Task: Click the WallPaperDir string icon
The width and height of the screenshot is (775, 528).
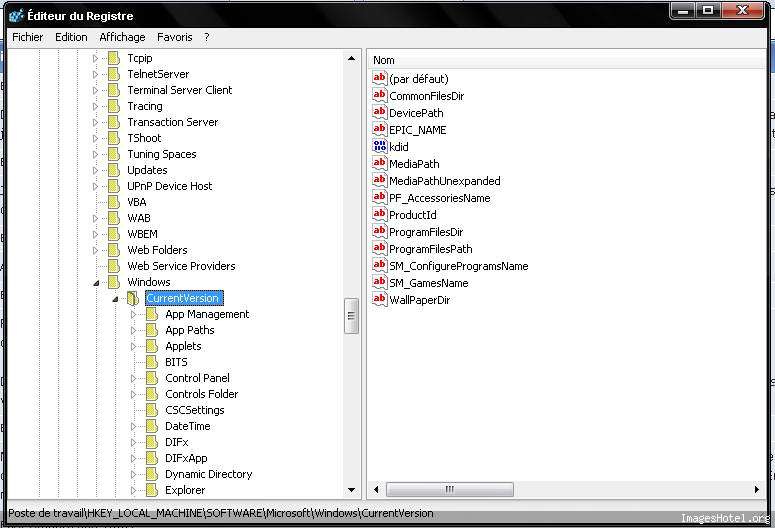Action: point(380,299)
